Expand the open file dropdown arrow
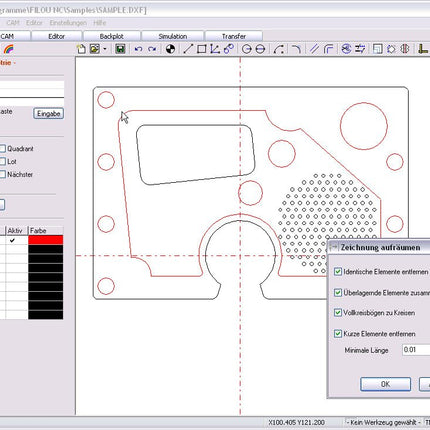This screenshot has height=430, width=430. [x=105, y=49]
